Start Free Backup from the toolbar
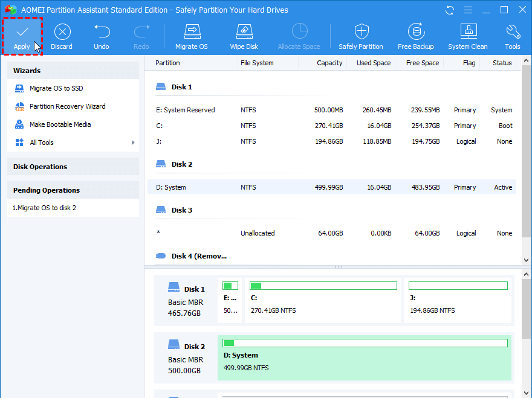This screenshot has width=532, height=398. [x=415, y=32]
